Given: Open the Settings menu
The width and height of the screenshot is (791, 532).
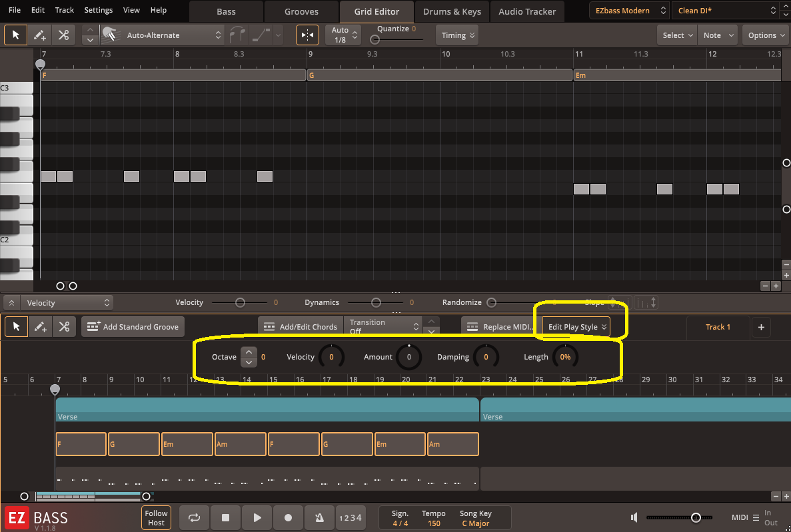Looking at the screenshot, I should click(99, 10).
